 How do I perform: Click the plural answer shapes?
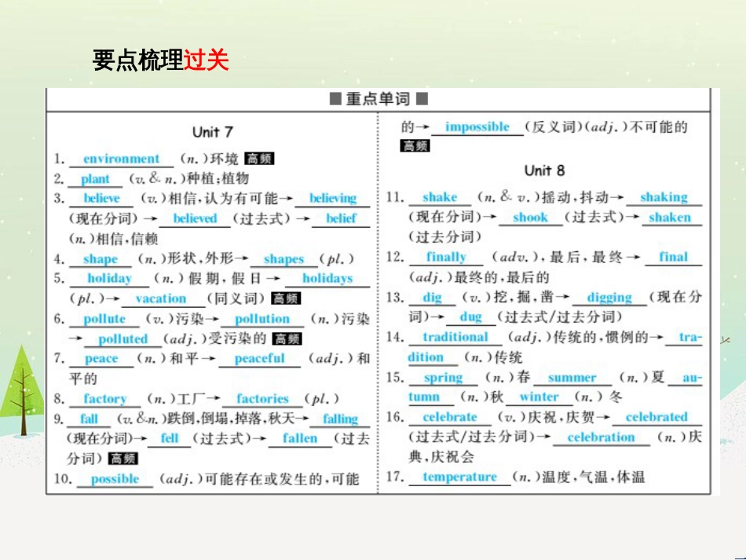coord(283,259)
